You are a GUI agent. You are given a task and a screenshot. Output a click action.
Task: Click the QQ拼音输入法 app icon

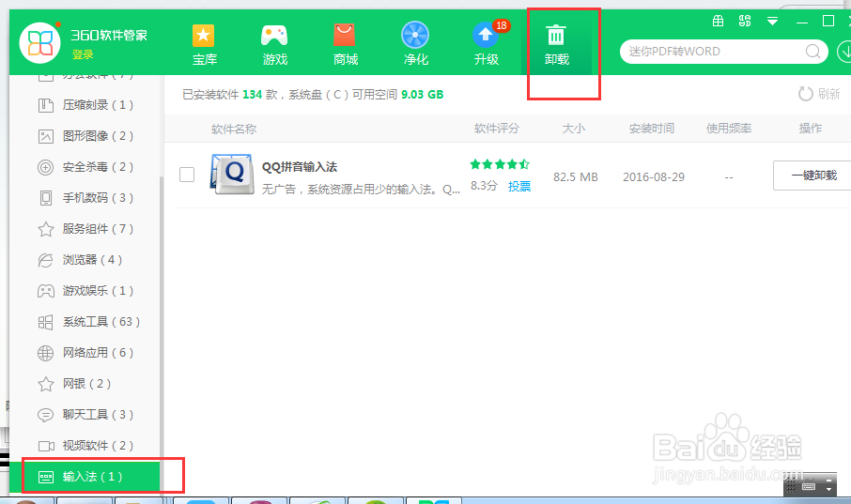coord(232,175)
